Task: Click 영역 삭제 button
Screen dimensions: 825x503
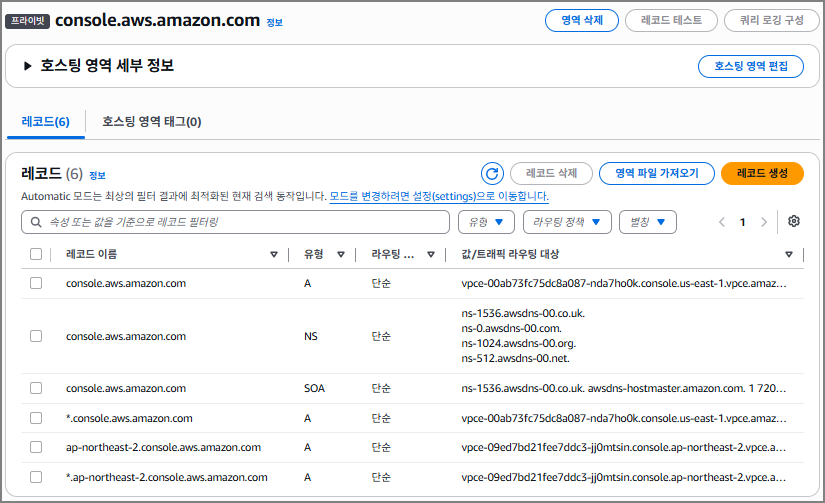Action: pos(582,21)
